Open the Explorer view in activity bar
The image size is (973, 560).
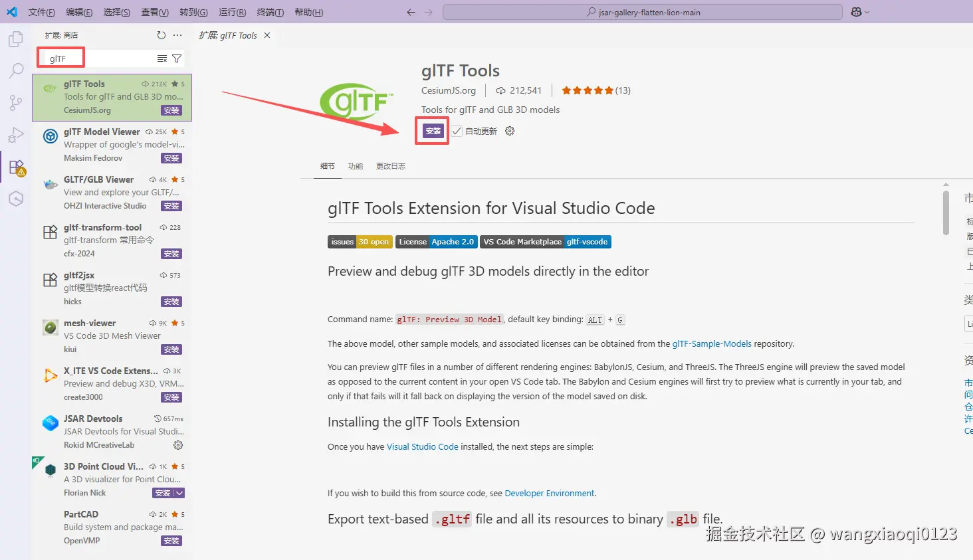pos(16,39)
